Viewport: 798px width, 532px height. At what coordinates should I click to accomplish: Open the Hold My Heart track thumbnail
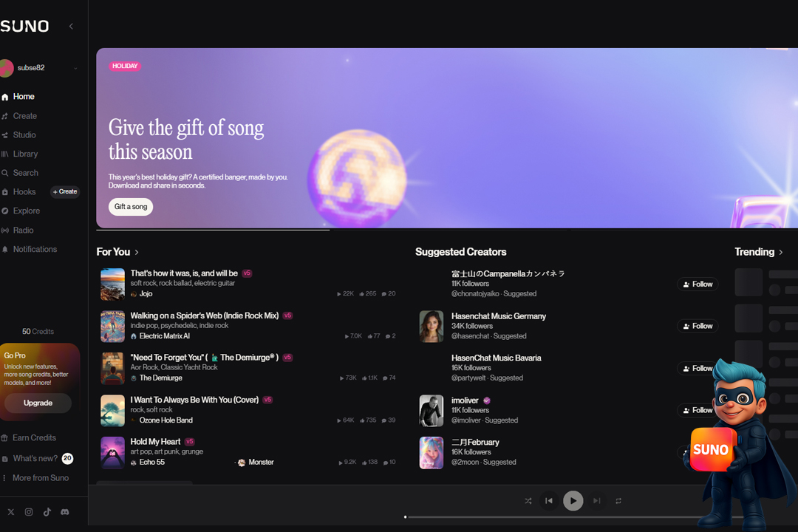(x=112, y=452)
